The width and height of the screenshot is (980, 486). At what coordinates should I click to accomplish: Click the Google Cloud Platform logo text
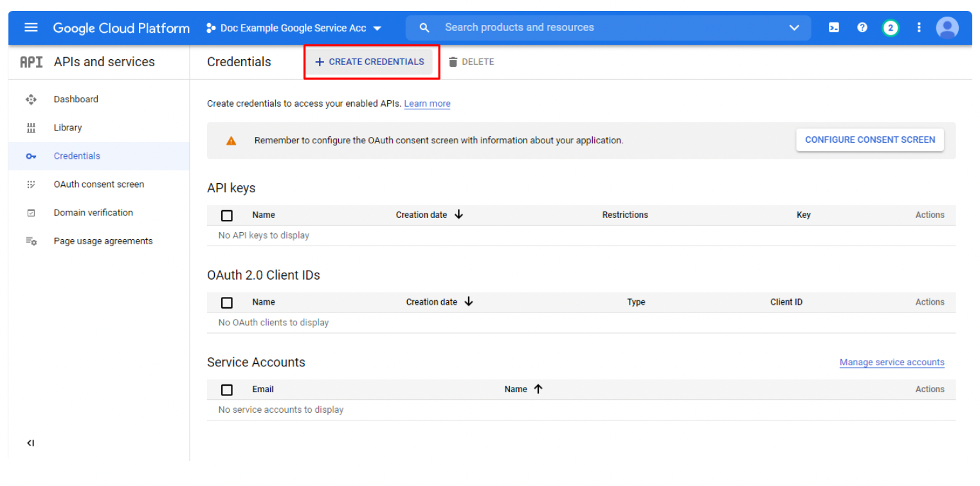(x=122, y=28)
